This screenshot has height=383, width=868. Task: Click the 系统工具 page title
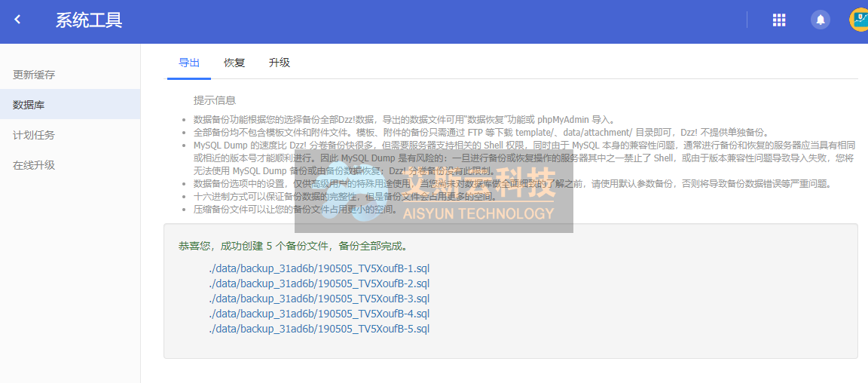pos(89,20)
